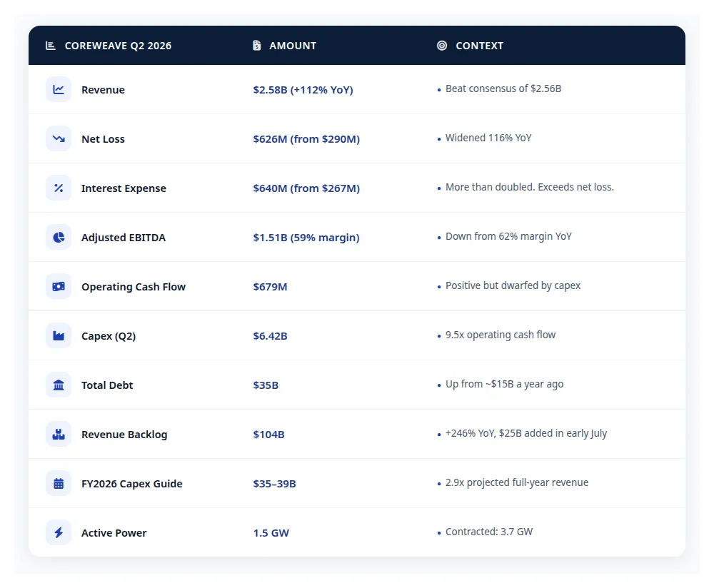The width and height of the screenshot is (714, 588).
Task: Click the "Contracted: 3.7 GW" note
Action: coord(488,532)
